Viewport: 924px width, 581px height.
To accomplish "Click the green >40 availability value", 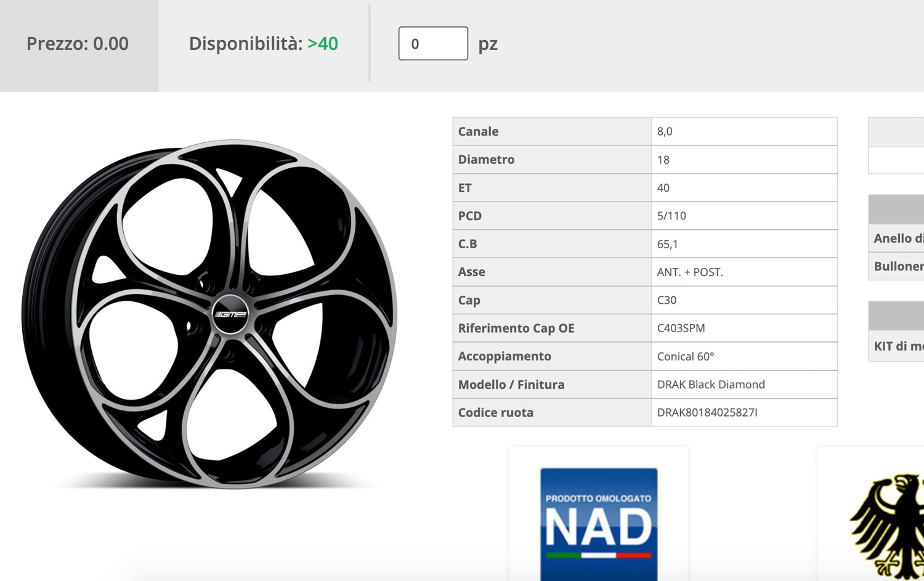I will click(x=323, y=44).
